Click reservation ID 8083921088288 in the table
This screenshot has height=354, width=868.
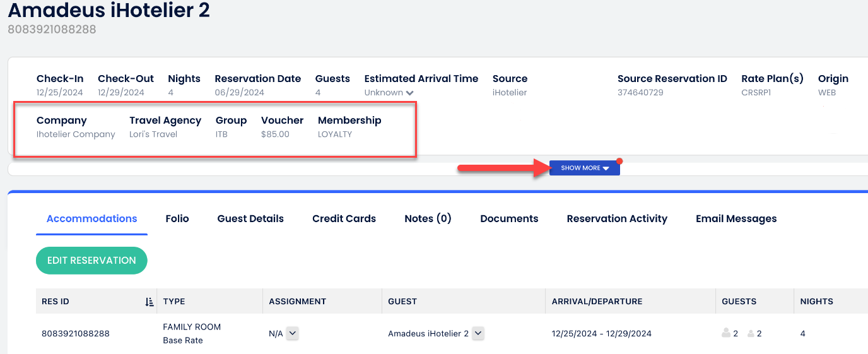76,334
